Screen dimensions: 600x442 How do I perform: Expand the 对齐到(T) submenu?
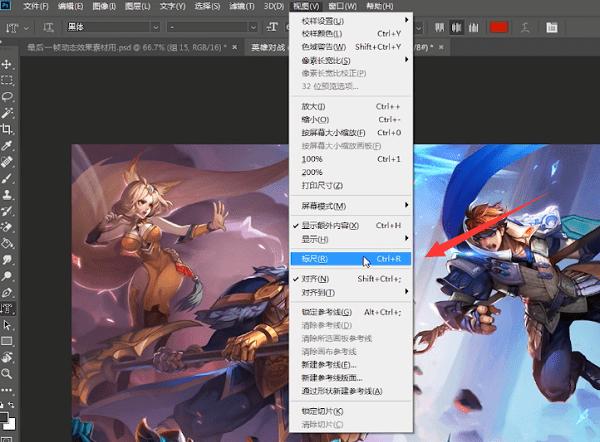(350, 293)
